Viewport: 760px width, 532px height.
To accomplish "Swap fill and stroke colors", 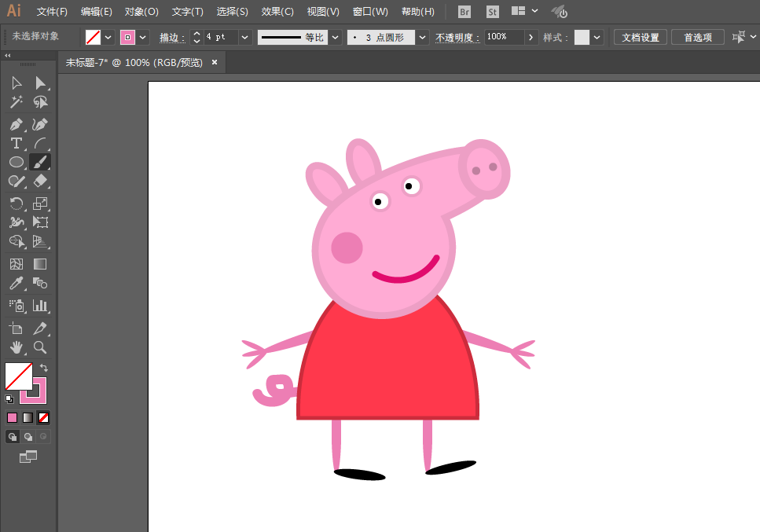I will pyautogui.click(x=44, y=368).
